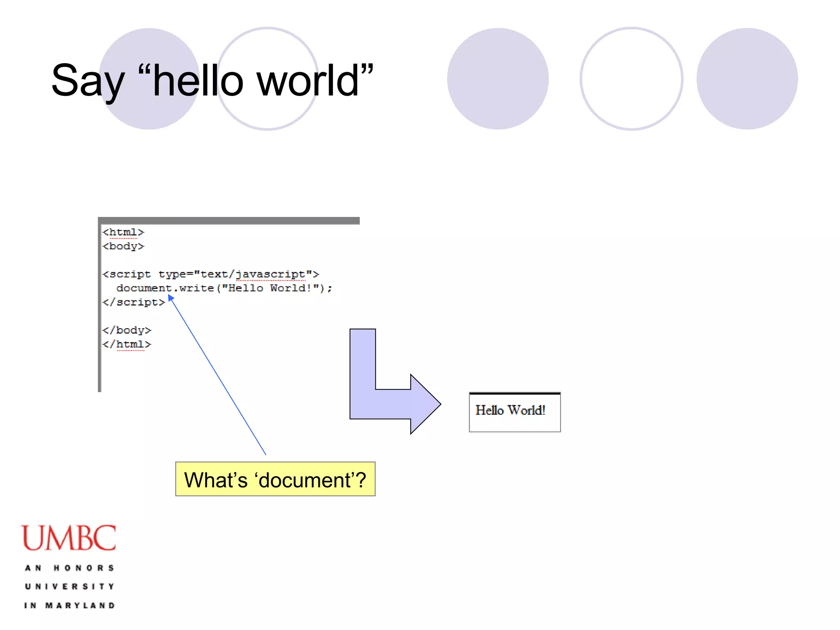Select the Hello World! output box

coord(514,412)
